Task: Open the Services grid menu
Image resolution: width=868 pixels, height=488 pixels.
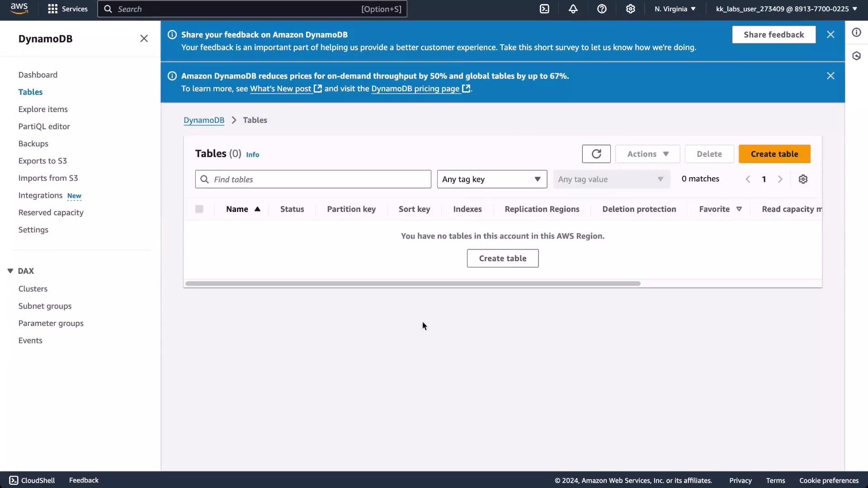Action: click(68, 9)
